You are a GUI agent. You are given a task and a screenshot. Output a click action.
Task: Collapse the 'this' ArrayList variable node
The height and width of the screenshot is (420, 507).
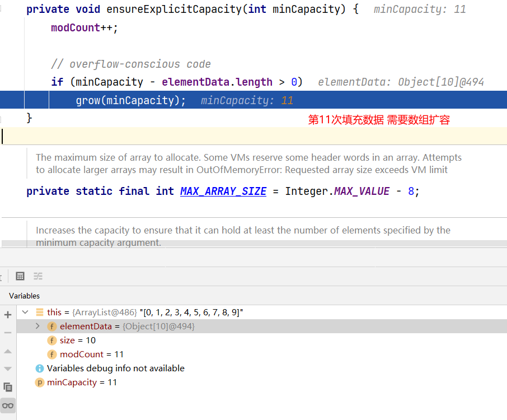[25, 312]
